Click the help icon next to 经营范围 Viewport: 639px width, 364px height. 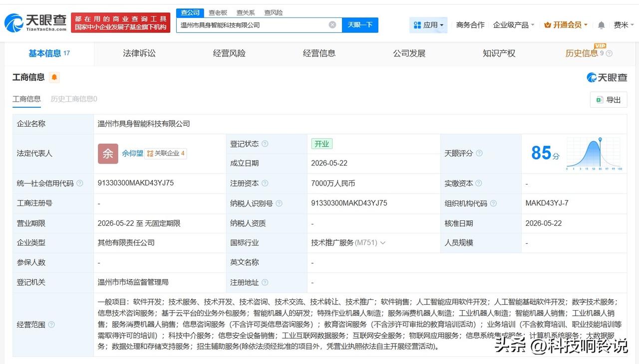pyautogui.click(x=51, y=325)
